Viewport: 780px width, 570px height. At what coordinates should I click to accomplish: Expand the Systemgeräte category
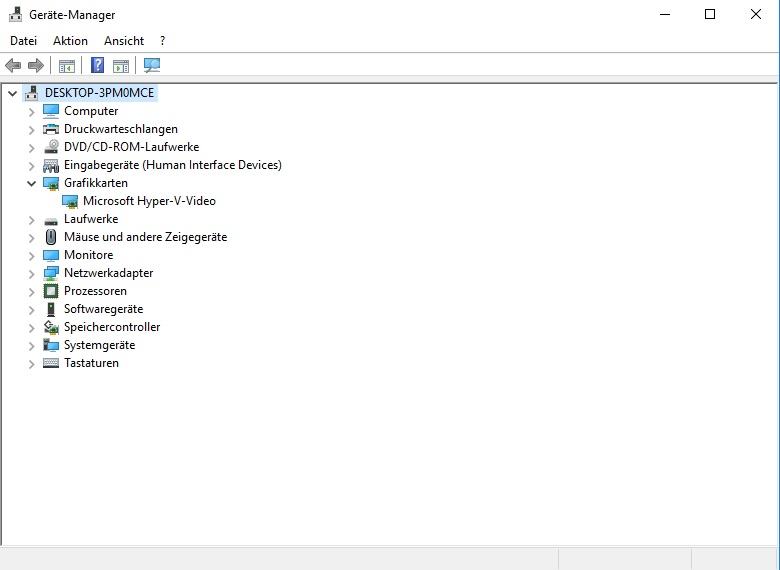[31, 346]
